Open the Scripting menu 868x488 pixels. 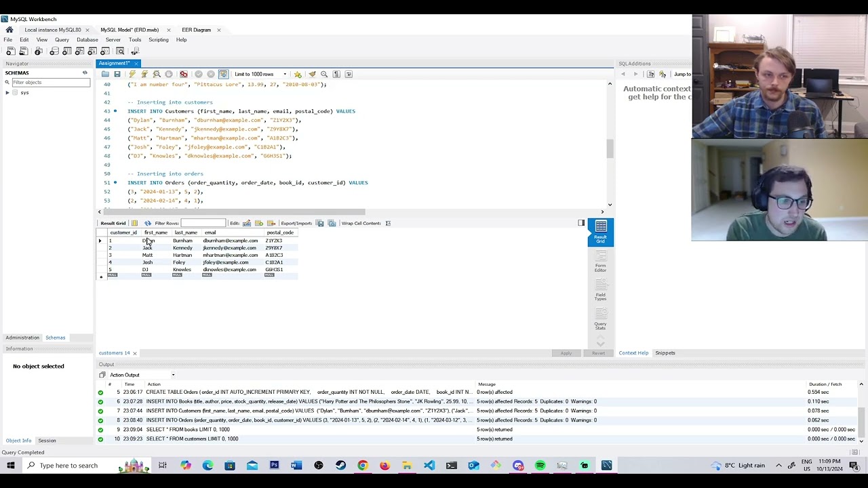point(159,40)
